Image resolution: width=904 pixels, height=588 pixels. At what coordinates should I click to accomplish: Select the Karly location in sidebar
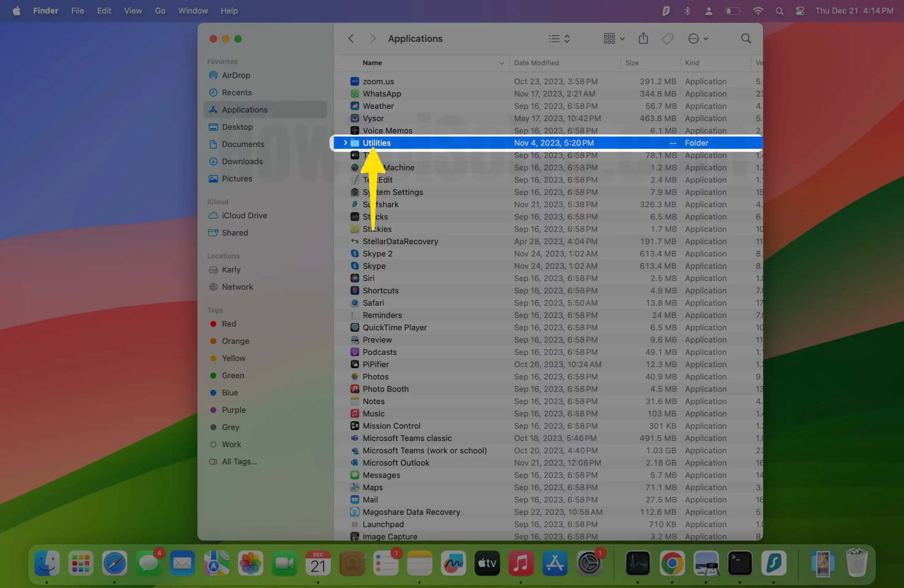pos(265,270)
